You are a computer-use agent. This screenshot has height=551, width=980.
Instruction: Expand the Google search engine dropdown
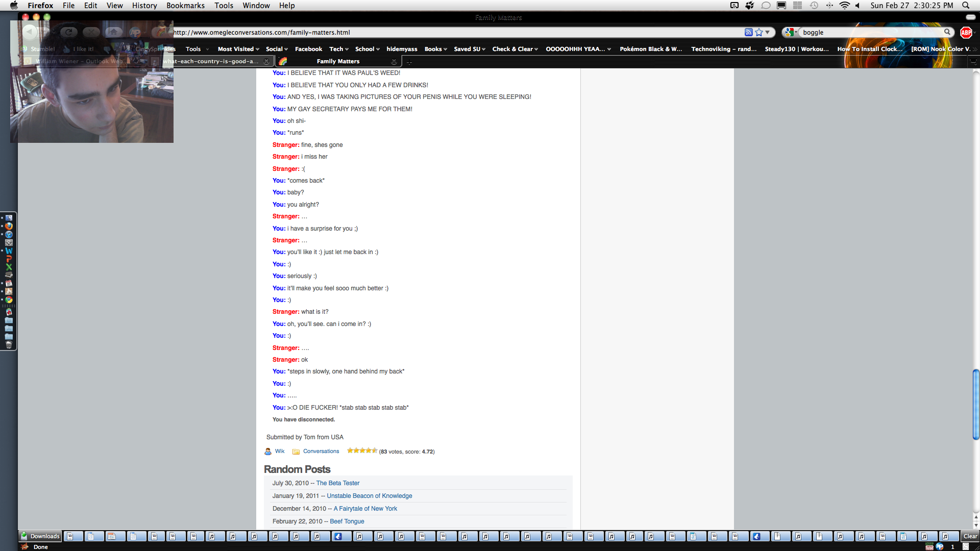(791, 32)
